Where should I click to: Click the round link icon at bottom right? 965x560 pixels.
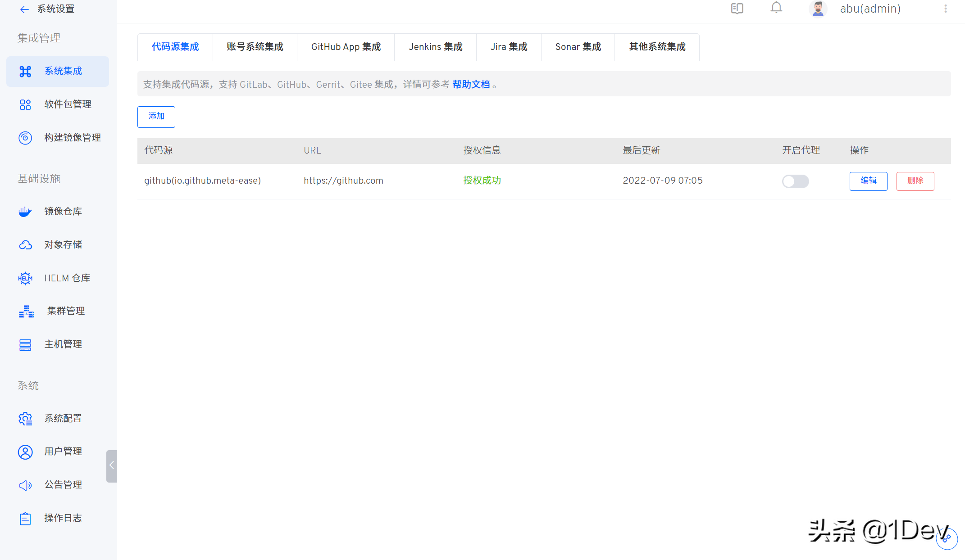[947, 539]
